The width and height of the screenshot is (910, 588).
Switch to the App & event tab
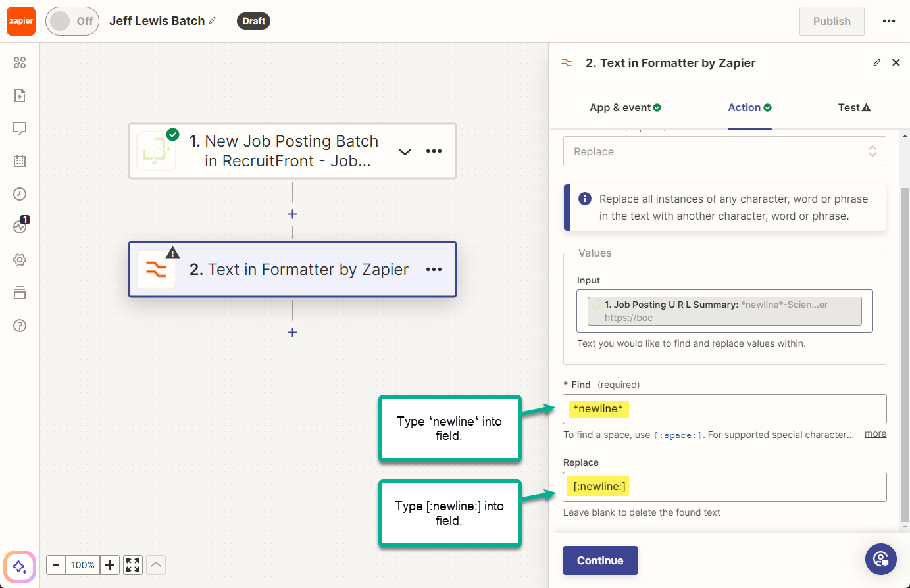tap(625, 107)
